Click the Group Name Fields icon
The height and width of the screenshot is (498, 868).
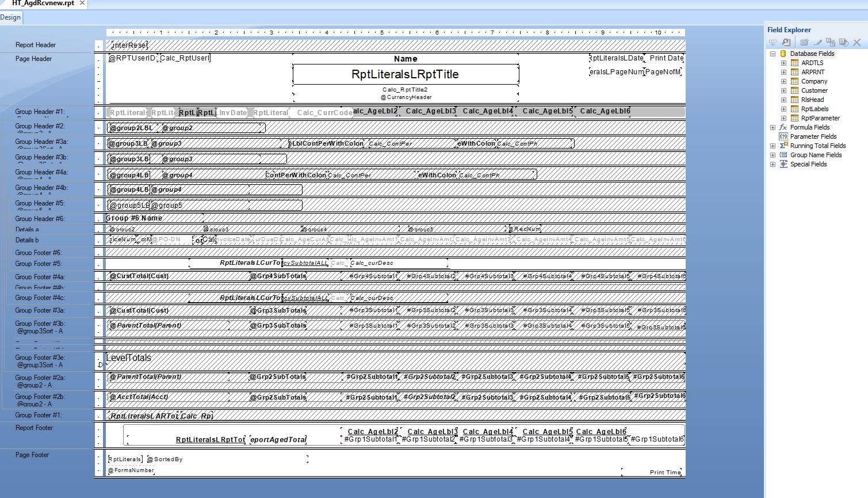[x=783, y=155]
